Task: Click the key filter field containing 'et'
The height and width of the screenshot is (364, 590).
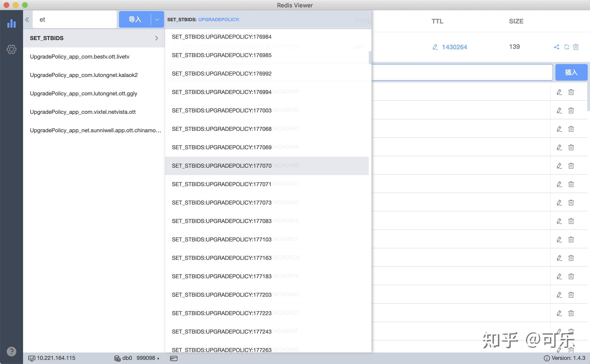Action: tap(75, 20)
